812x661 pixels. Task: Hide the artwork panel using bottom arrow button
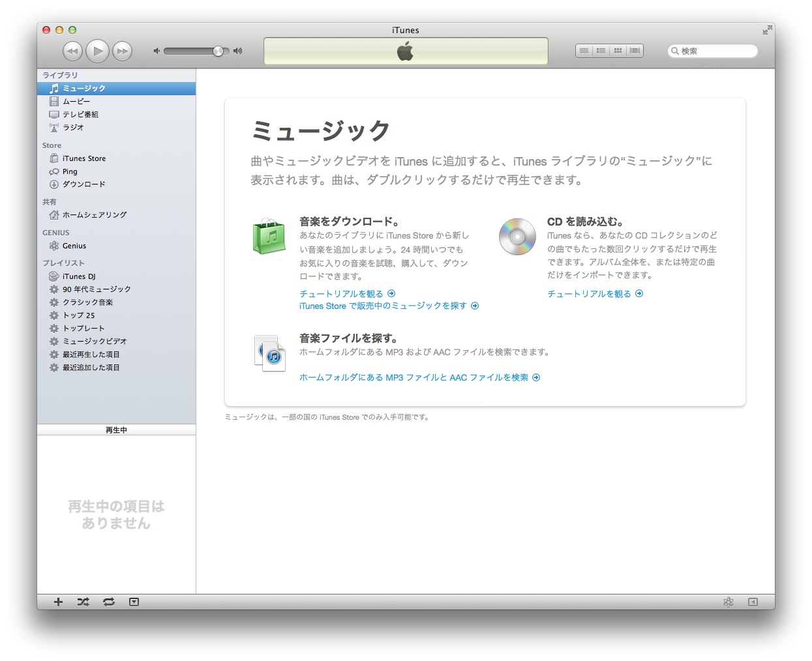[x=134, y=602]
